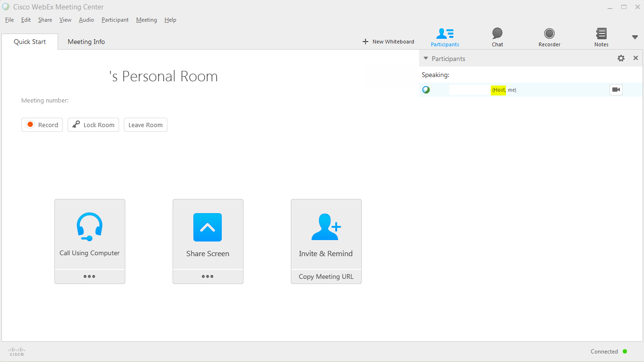The image size is (644, 362).
Task: Click the green Connected status indicator
Action: tap(625, 352)
